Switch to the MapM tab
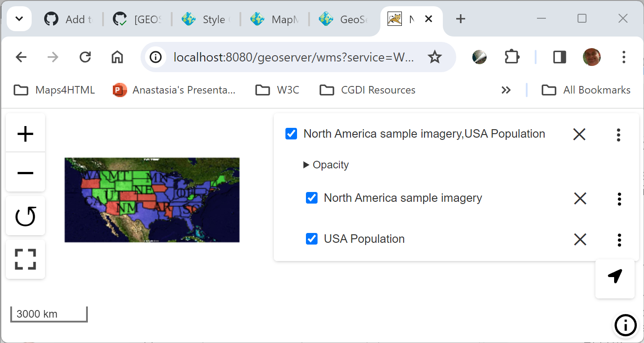 275,19
